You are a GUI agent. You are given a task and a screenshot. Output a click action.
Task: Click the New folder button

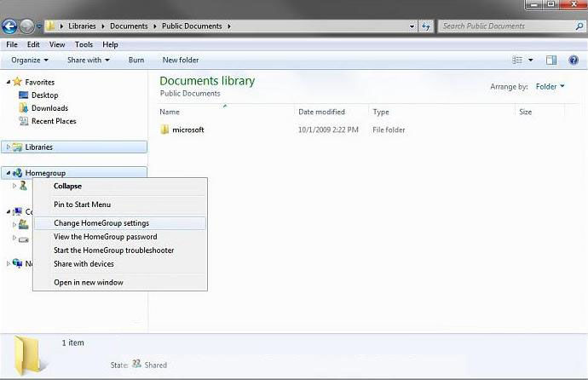pos(181,60)
